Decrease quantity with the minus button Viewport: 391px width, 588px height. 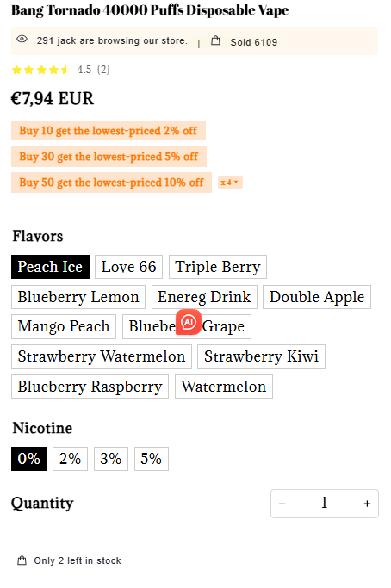click(x=282, y=504)
